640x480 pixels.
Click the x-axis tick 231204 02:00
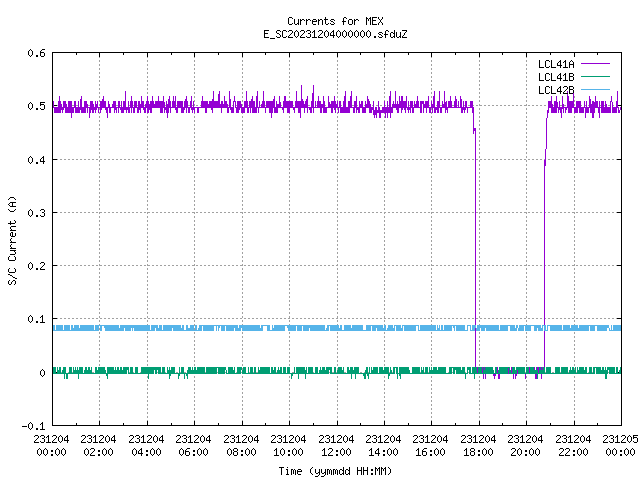pyautogui.click(x=98, y=445)
